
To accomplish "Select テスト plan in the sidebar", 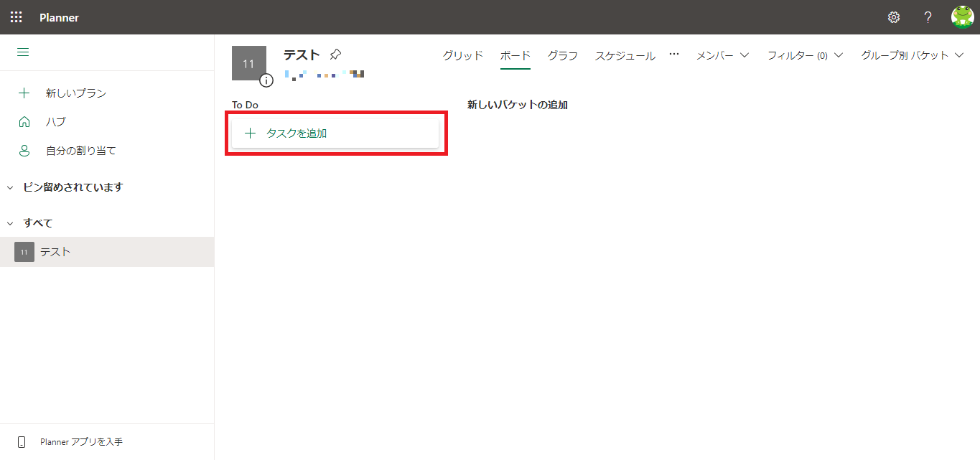I will coord(55,252).
